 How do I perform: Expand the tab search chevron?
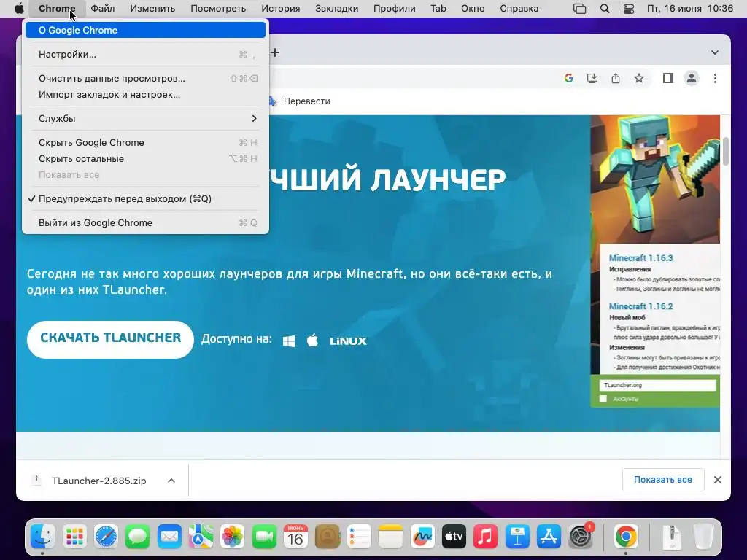(x=715, y=52)
